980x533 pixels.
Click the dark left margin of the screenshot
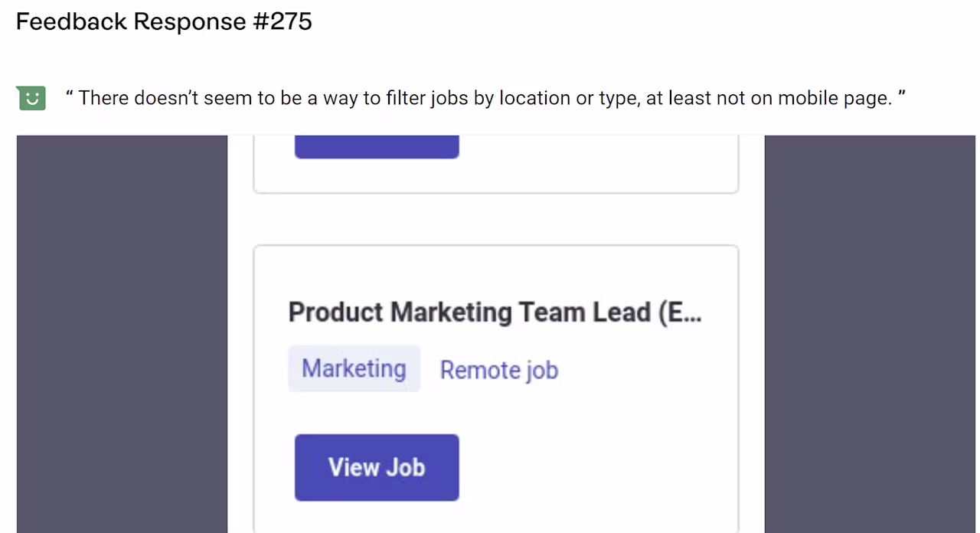coord(122,334)
